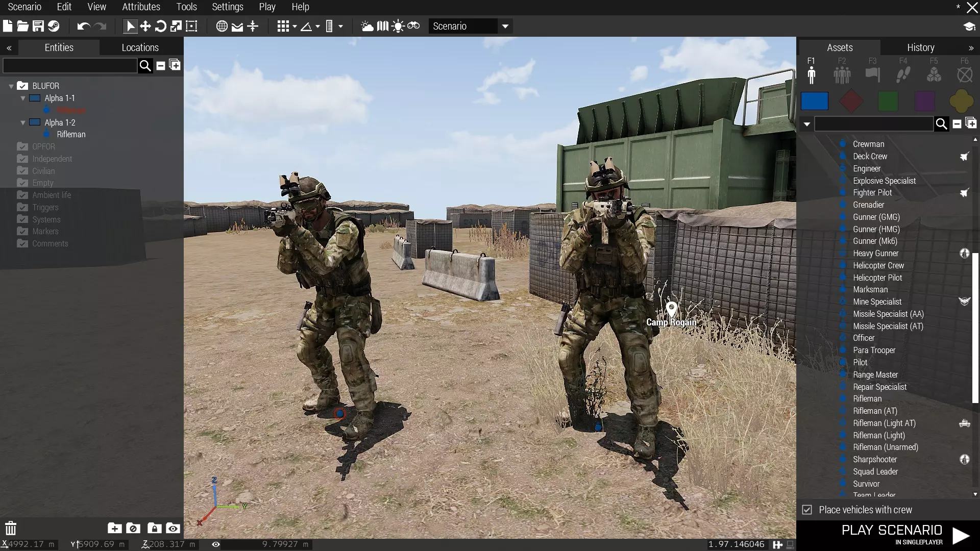980x551 pixels.
Task: Select the Groups asset category (F2)
Action: click(x=842, y=74)
